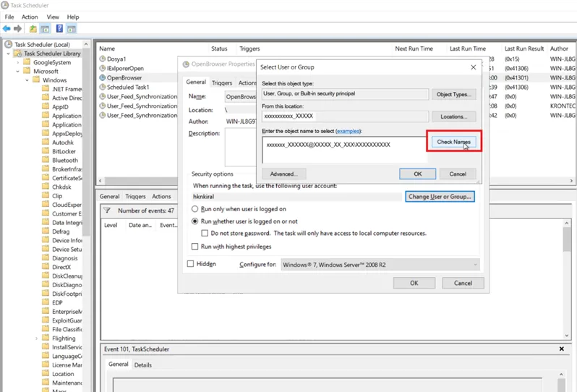This screenshot has height=392, width=577.
Task: Click the object name entry field
Action: 344,150
